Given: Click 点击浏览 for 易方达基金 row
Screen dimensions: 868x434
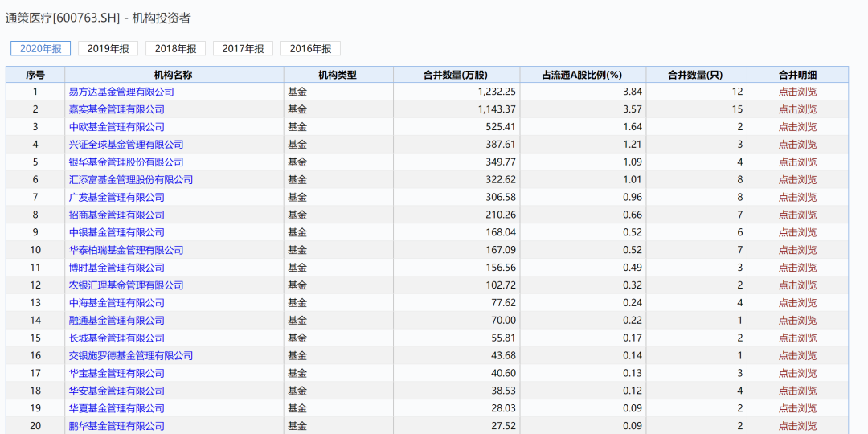Looking at the screenshot, I should pyautogui.click(x=798, y=92).
